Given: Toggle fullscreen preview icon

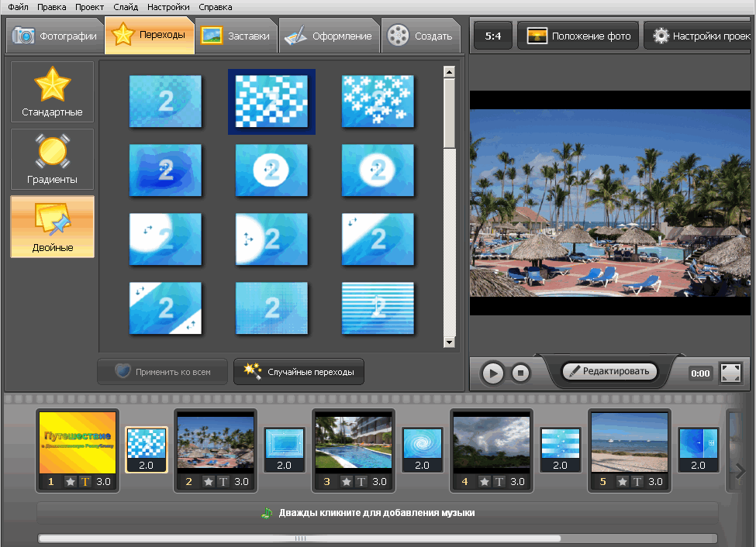Looking at the screenshot, I should pyautogui.click(x=730, y=373).
